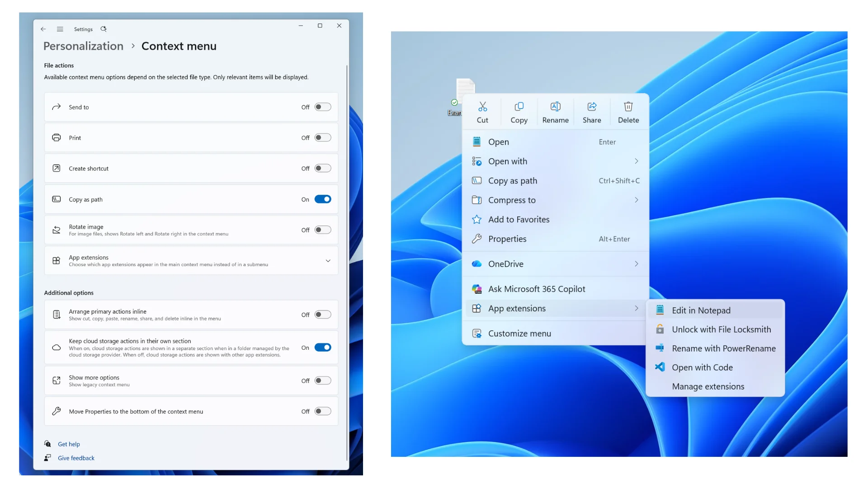The width and height of the screenshot is (868, 488).
Task: Click the Print printer icon
Action: pyautogui.click(x=57, y=138)
